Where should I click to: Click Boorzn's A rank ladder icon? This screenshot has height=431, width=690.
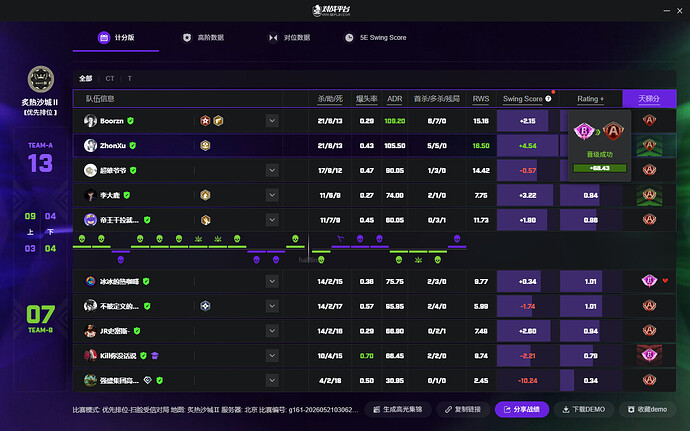(649, 120)
